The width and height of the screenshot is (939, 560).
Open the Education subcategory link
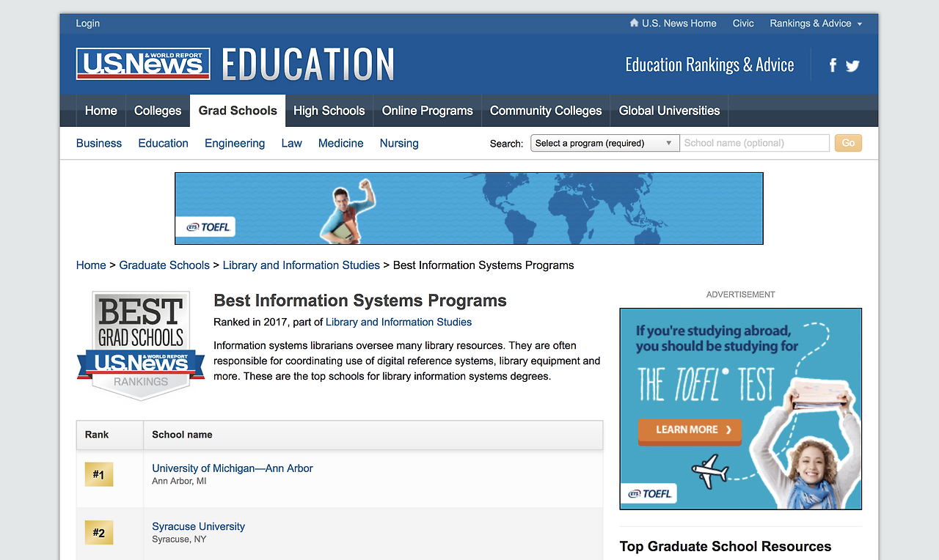(164, 143)
